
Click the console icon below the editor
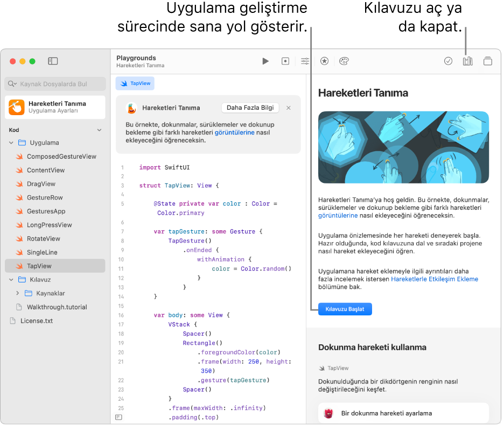118,417
